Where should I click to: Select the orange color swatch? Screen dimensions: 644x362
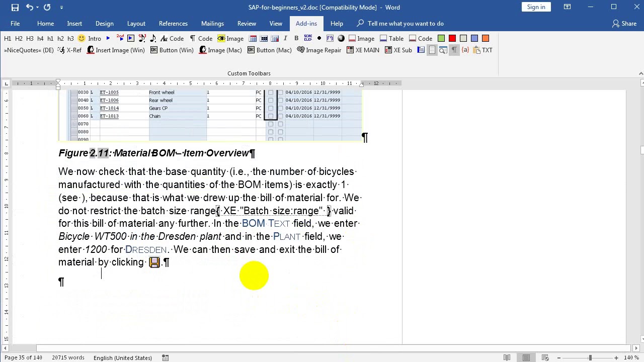click(486, 38)
